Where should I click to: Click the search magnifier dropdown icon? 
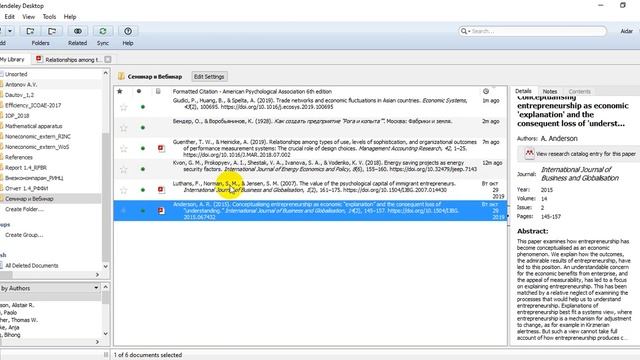coord(465,31)
